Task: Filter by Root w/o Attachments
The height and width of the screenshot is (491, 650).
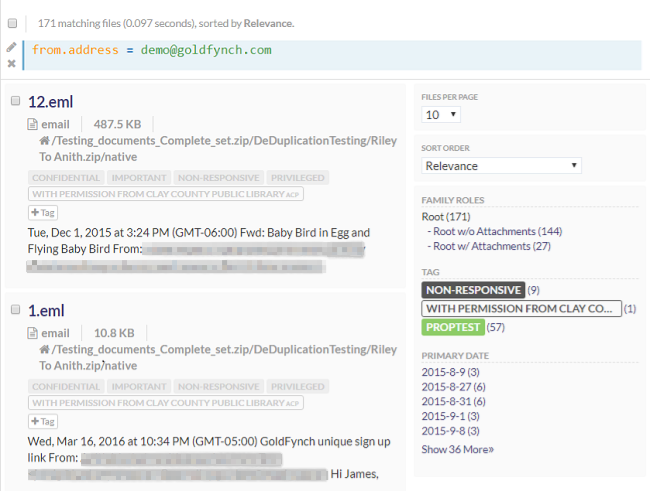Action: 484,231
